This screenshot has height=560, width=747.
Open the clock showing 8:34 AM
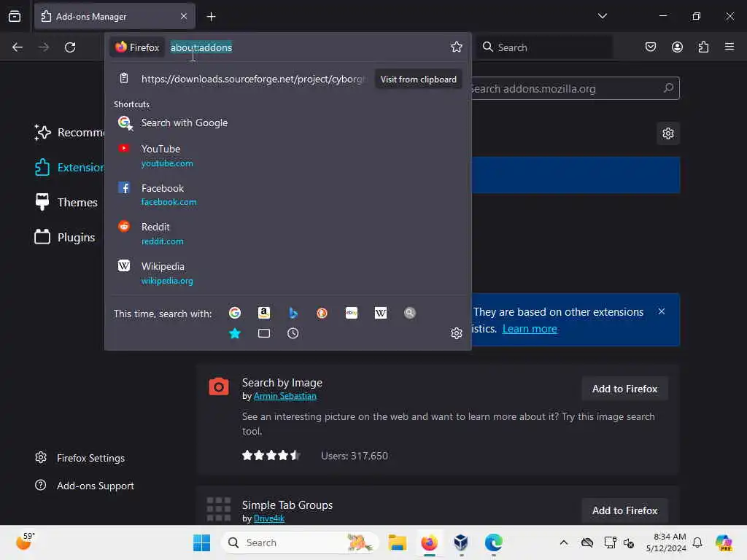[x=666, y=542]
